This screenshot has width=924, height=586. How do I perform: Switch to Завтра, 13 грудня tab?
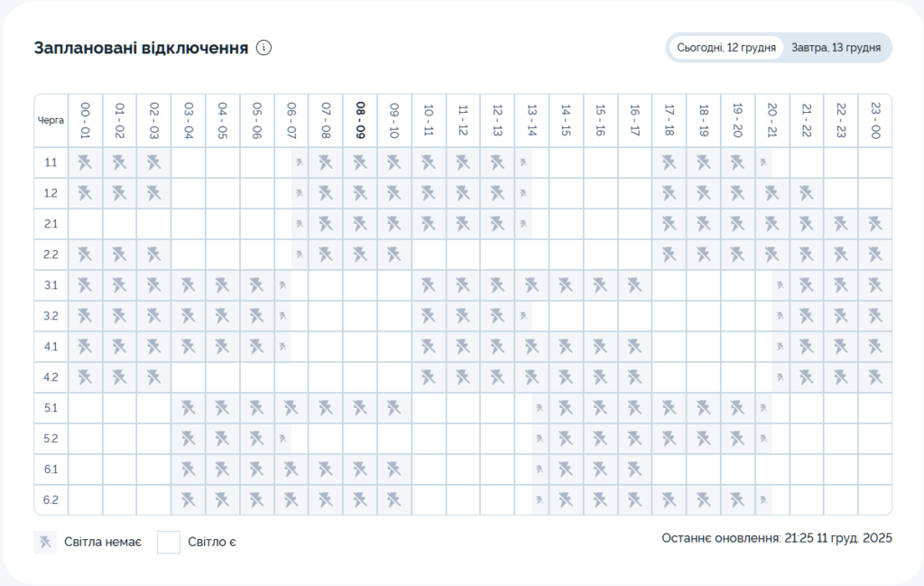click(836, 48)
